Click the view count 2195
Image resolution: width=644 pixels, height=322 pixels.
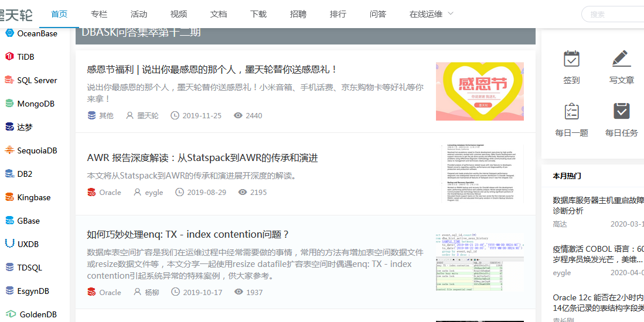[258, 192]
